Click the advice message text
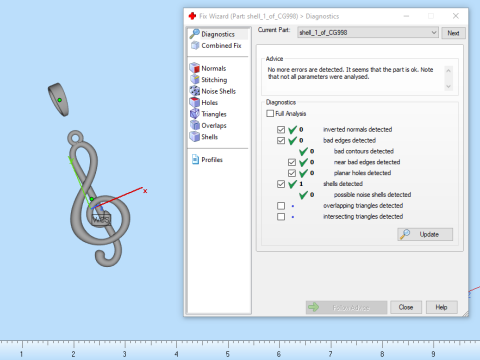Screen dimensions: 480x360 (x=350, y=73)
